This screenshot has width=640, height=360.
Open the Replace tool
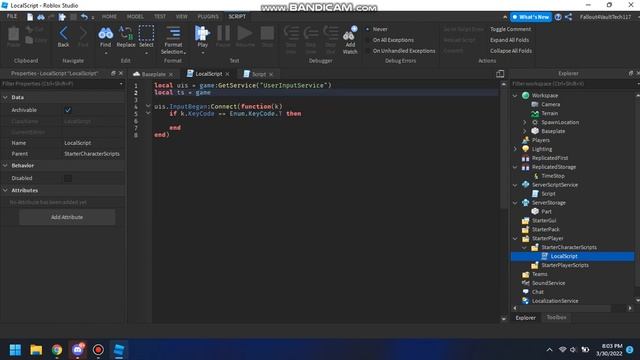tap(126, 37)
